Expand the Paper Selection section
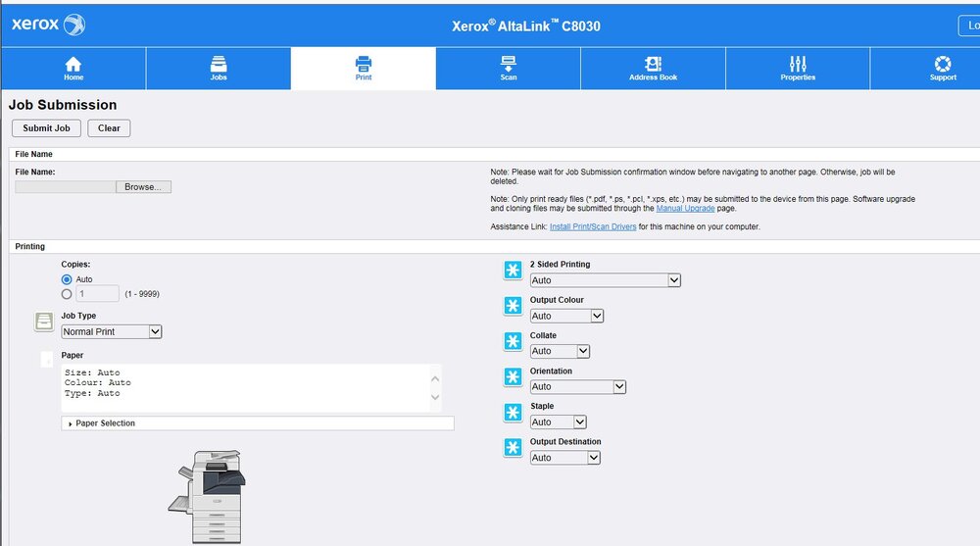980x546 pixels. (x=258, y=423)
